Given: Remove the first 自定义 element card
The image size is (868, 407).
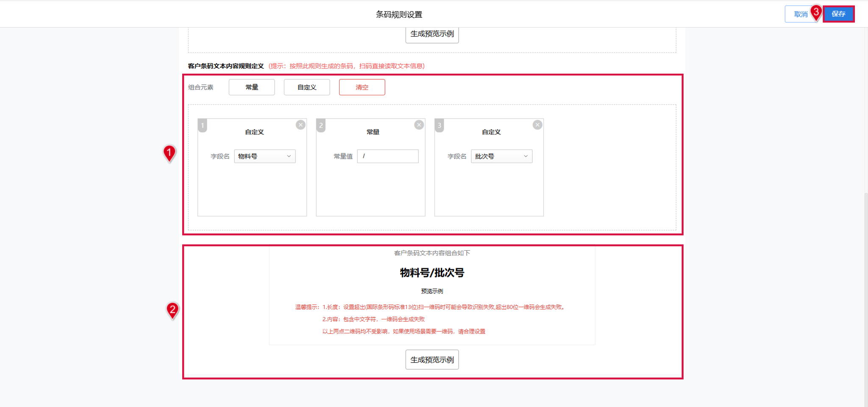Looking at the screenshot, I should pos(300,125).
